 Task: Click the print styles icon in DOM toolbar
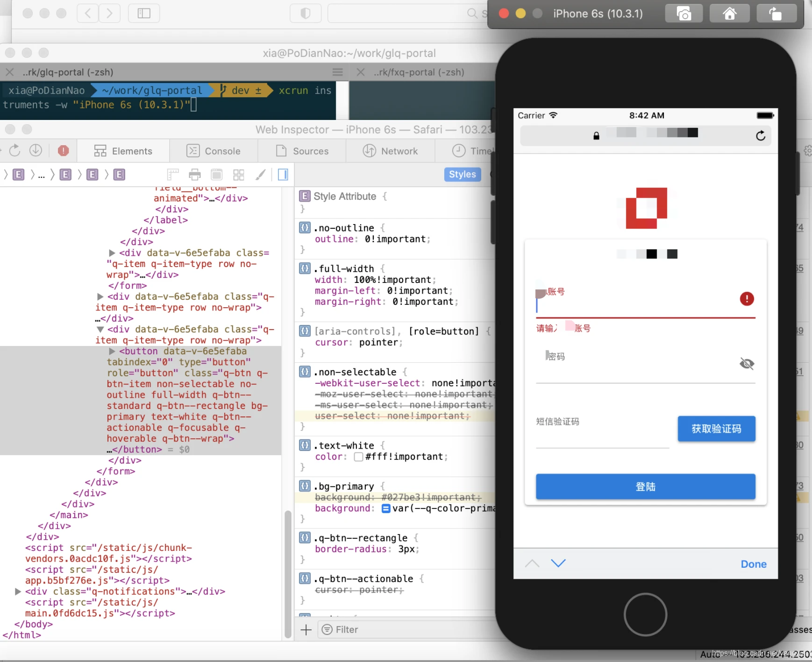(x=195, y=175)
